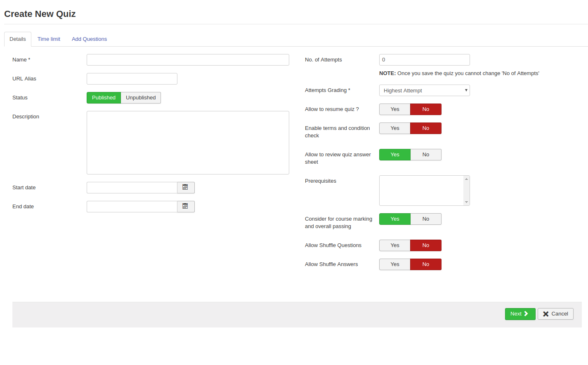
Task: Enable Yes for terms and condition check
Action: [x=394, y=128]
